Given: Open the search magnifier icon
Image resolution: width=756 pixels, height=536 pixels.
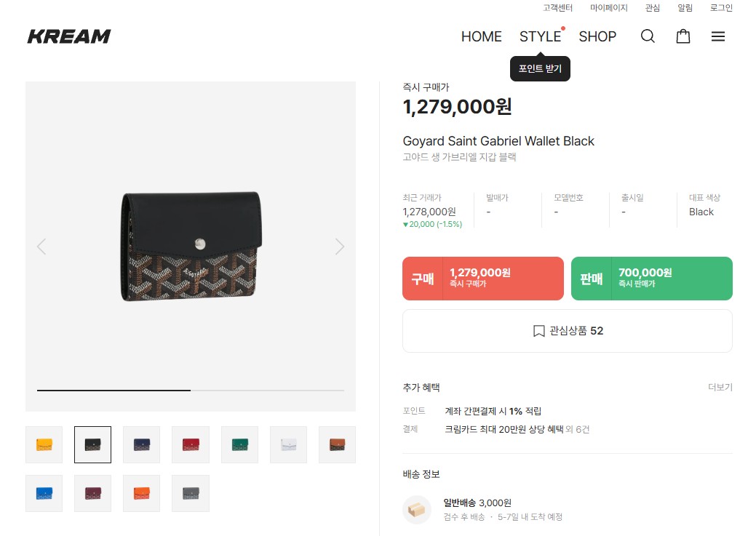Looking at the screenshot, I should pos(648,36).
